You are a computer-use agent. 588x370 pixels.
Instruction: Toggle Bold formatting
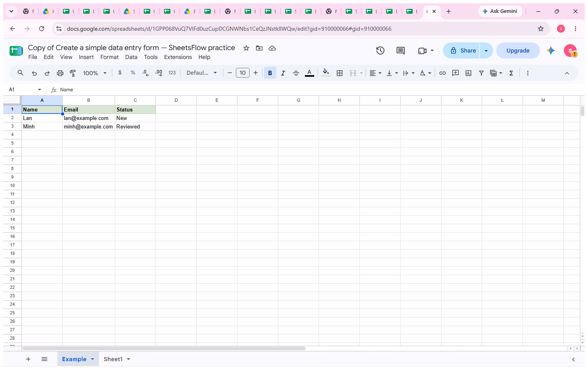click(x=270, y=73)
